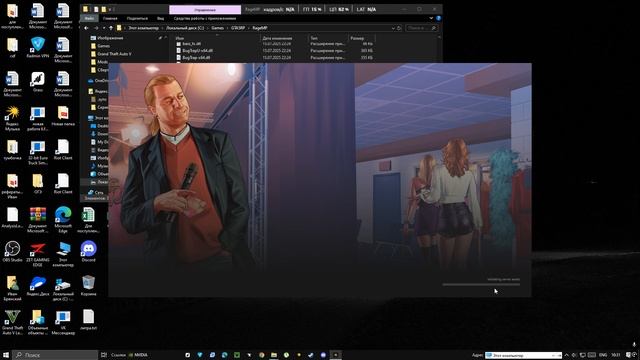Expand system tray hidden icons
Image resolution: width=640 pixels, height=360 pixels.
[567, 355]
